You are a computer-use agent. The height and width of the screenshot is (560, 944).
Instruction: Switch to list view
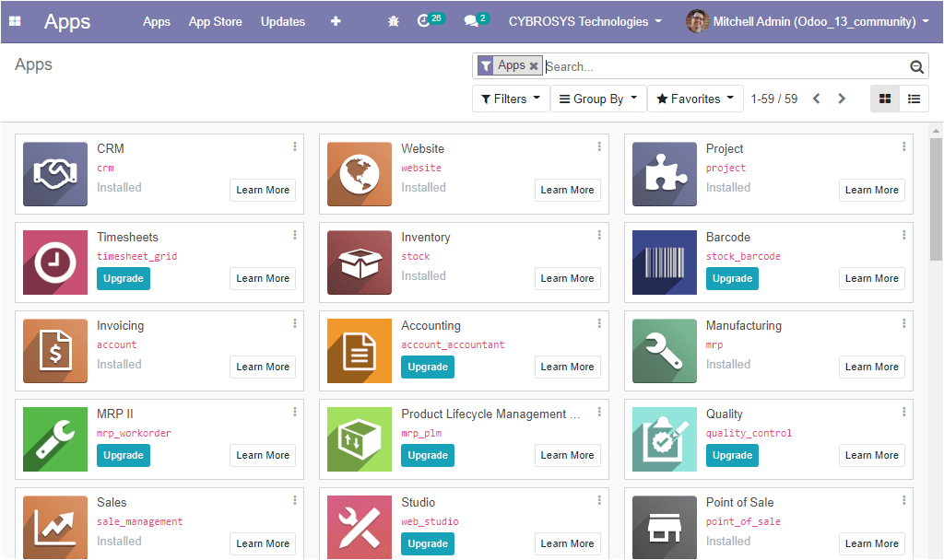click(x=914, y=99)
